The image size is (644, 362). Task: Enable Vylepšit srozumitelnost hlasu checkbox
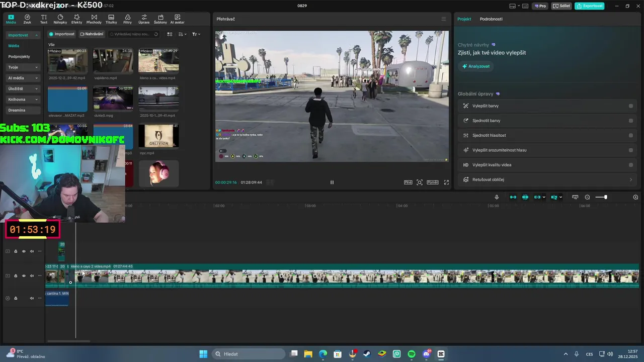click(631, 150)
